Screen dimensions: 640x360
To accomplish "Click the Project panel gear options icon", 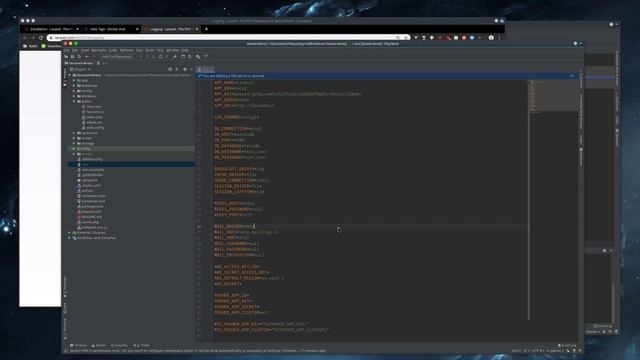I will 185,69.
